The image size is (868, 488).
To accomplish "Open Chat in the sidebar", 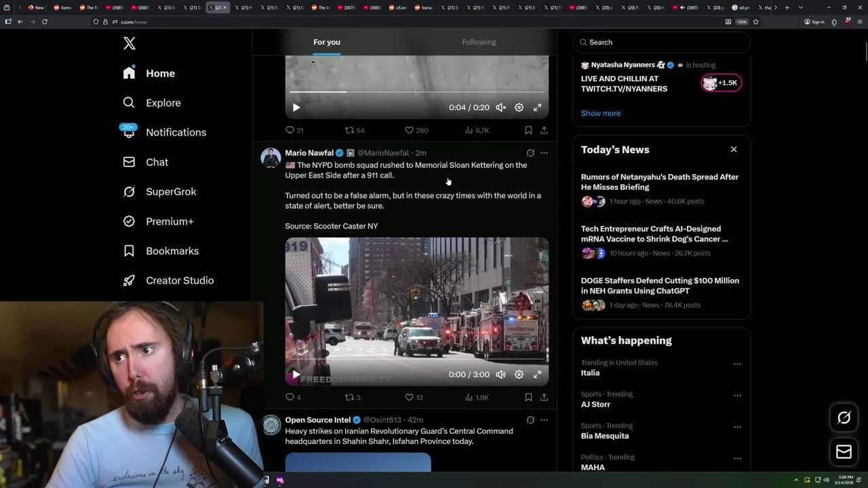I will point(145,162).
